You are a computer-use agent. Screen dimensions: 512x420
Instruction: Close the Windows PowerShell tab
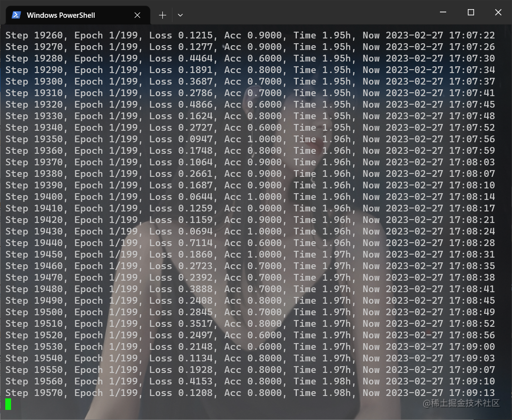point(137,15)
